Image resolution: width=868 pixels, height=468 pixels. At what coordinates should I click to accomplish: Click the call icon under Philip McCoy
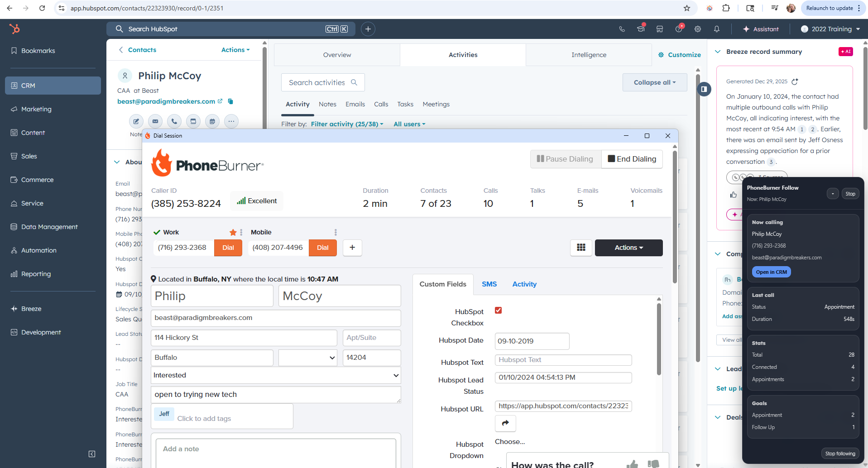pos(174,121)
